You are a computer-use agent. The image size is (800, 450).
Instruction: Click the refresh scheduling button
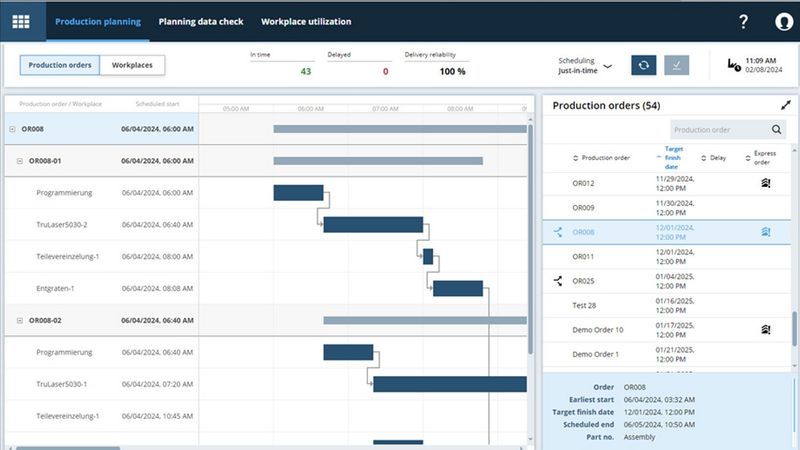tap(644, 65)
